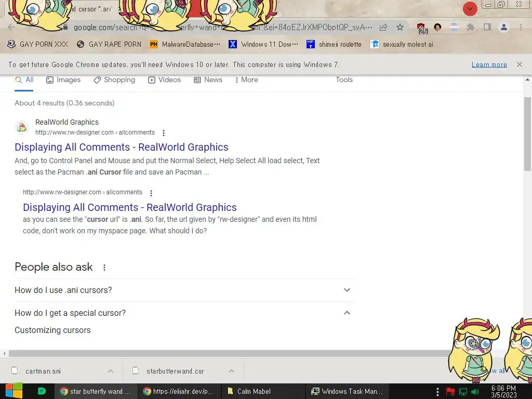Switch to Shopping search tab

coord(114,79)
